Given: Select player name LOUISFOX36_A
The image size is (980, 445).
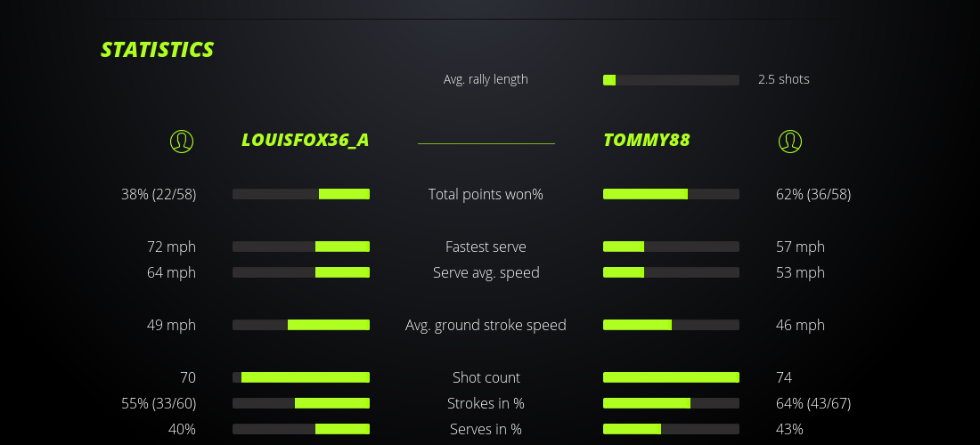Looking at the screenshot, I should pyautogui.click(x=305, y=141).
